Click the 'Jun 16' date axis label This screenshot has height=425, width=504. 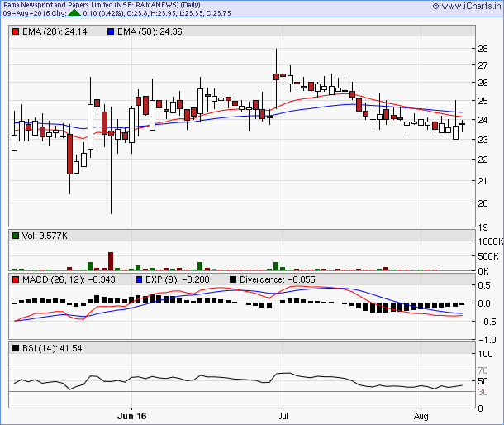[132, 416]
